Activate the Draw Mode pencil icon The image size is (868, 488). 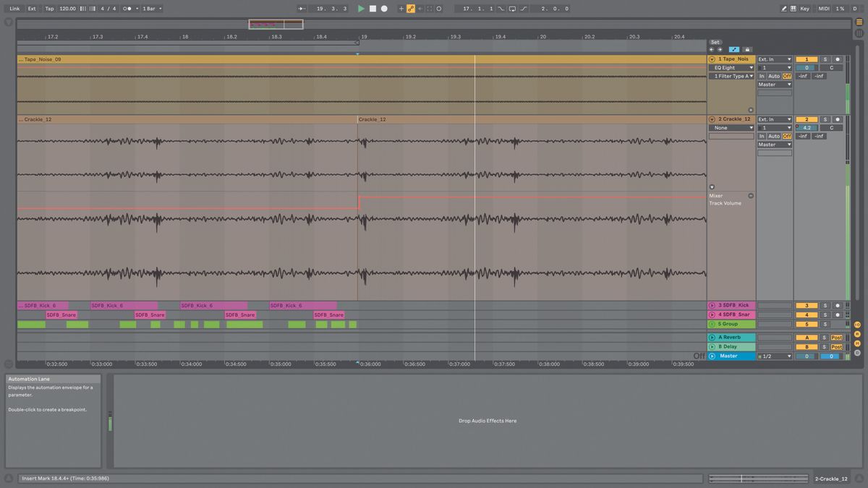pos(784,8)
